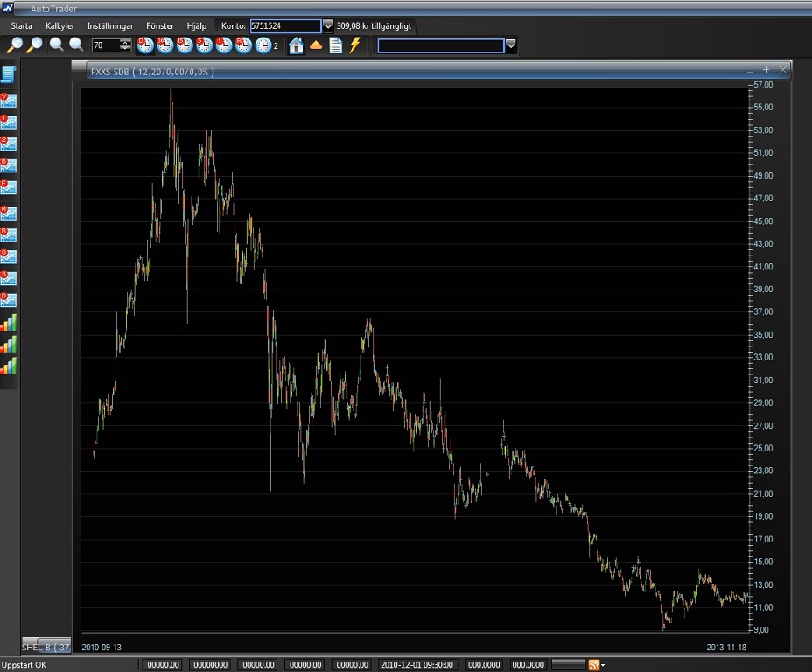Image resolution: width=812 pixels, height=672 pixels.
Task: Click the sidebar chart icon marked V
Action: (9, 100)
